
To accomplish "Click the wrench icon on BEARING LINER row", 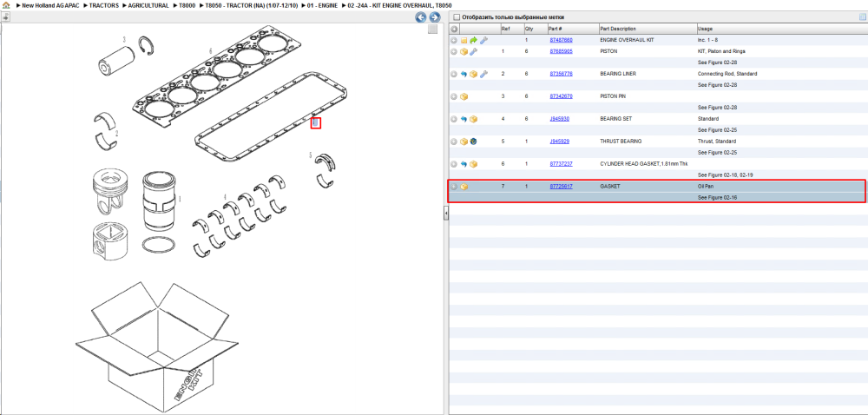I will (x=483, y=74).
